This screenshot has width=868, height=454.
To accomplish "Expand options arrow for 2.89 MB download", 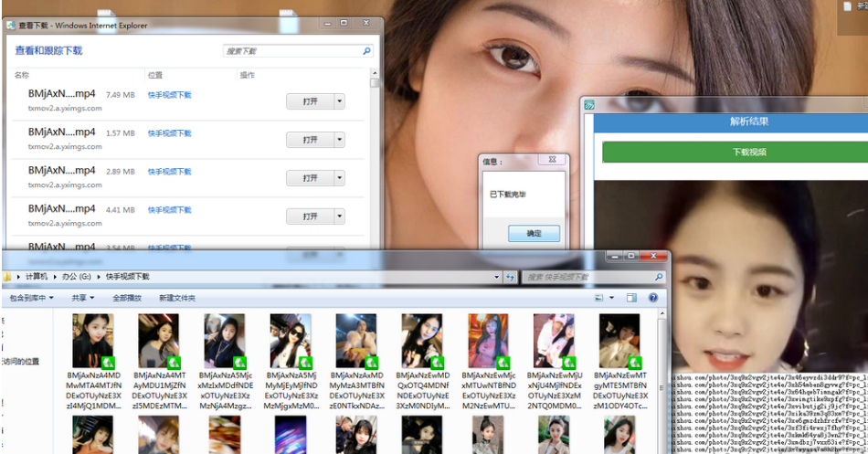I will point(340,178).
